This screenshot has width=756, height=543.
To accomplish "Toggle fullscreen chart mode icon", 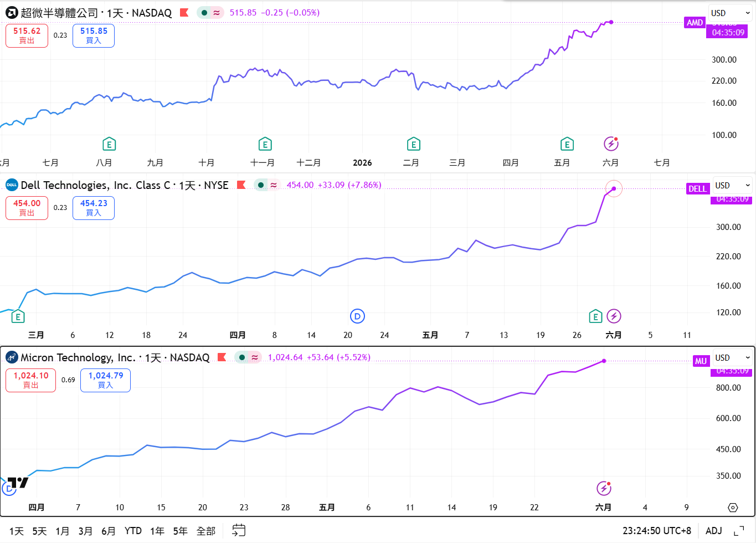I will [x=739, y=531].
